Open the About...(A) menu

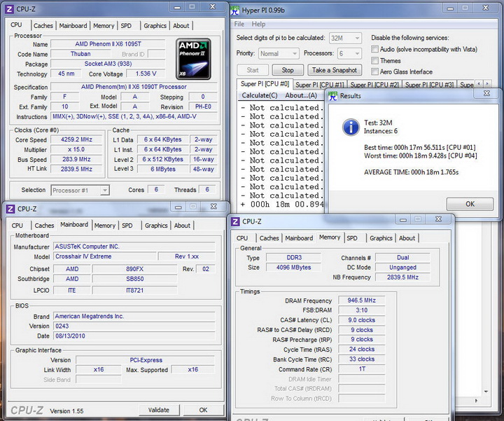click(301, 95)
